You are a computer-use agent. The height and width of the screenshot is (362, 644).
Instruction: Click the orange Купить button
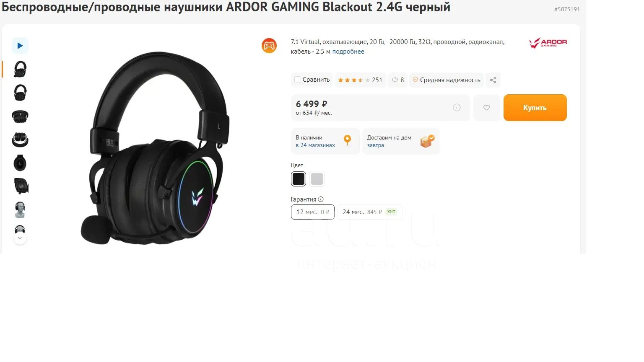click(535, 108)
